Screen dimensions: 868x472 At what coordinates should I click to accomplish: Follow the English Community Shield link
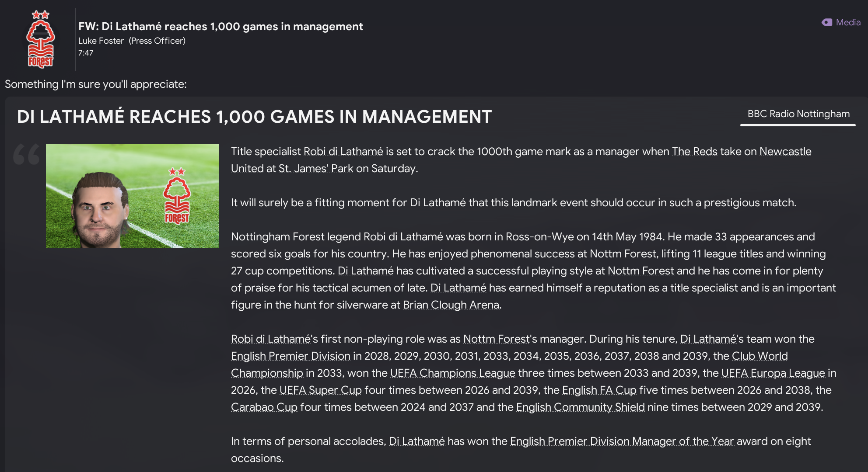pos(580,407)
